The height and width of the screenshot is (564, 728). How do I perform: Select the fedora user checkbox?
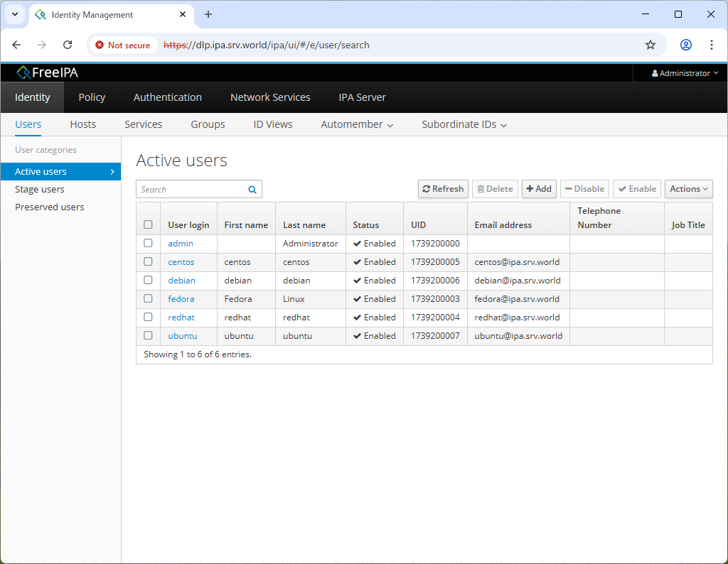148,298
